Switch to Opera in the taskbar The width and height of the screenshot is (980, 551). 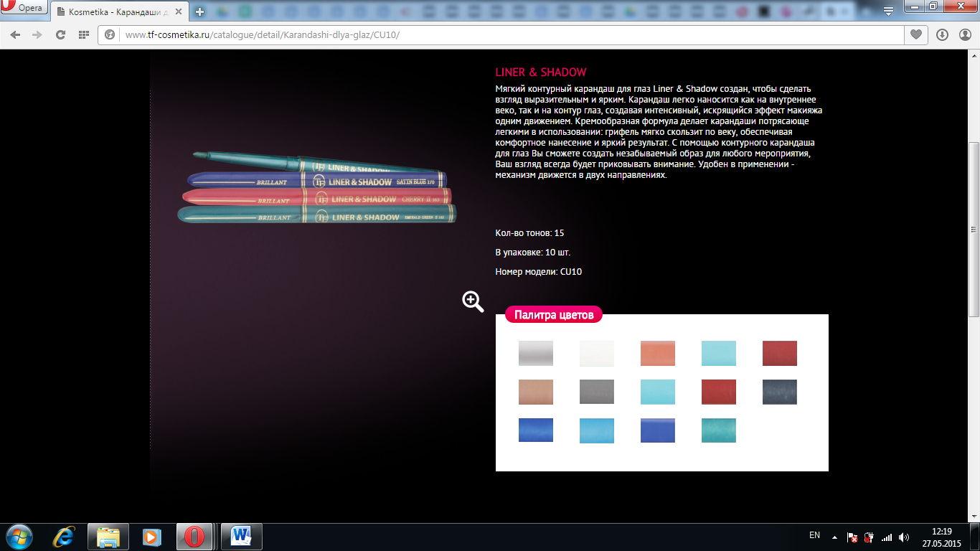click(194, 537)
